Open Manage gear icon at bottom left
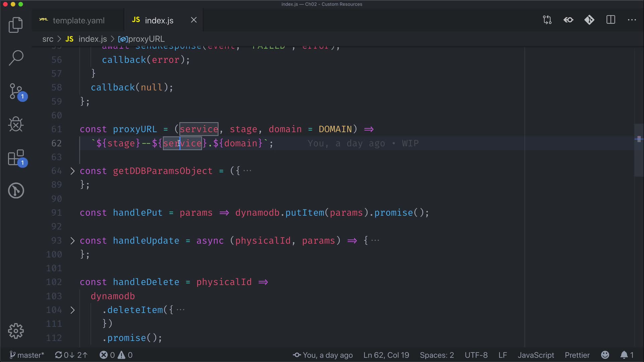The width and height of the screenshot is (644, 362). [x=16, y=331]
